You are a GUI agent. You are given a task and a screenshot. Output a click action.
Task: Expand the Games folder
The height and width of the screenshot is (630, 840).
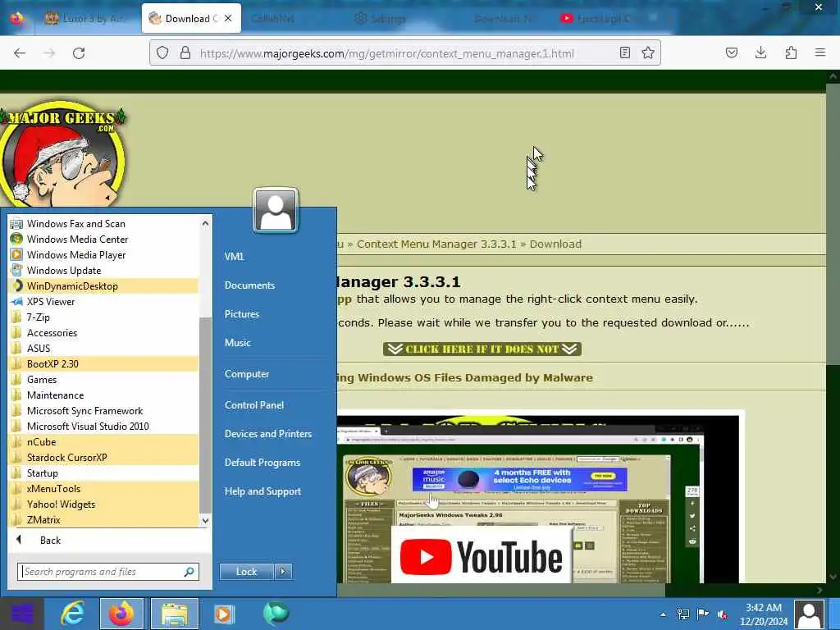point(103,379)
